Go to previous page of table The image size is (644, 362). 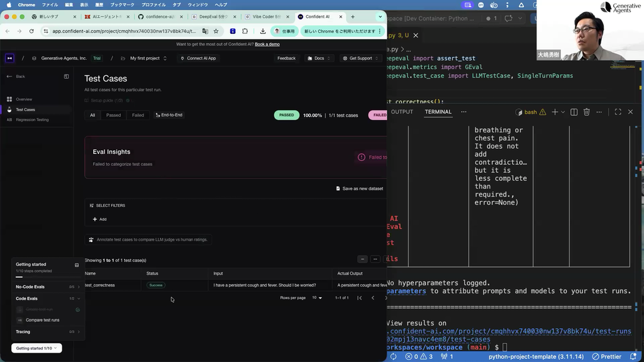coord(373,298)
